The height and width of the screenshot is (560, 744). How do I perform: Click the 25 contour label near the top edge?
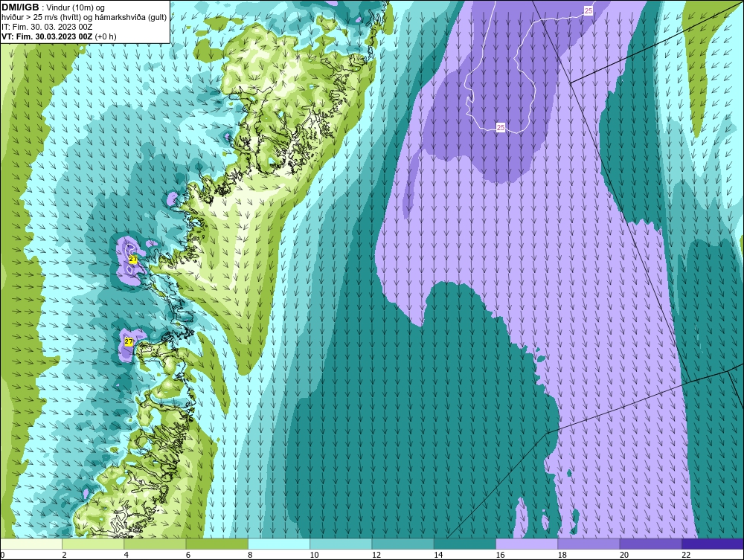click(589, 10)
